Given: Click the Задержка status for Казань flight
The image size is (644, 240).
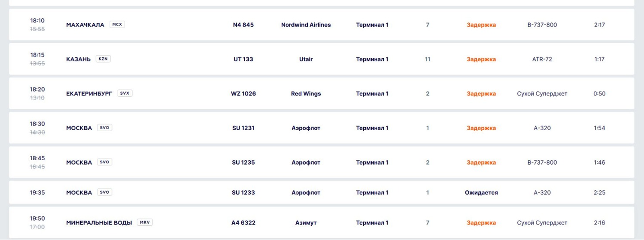Looking at the screenshot, I should coord(481,59).
